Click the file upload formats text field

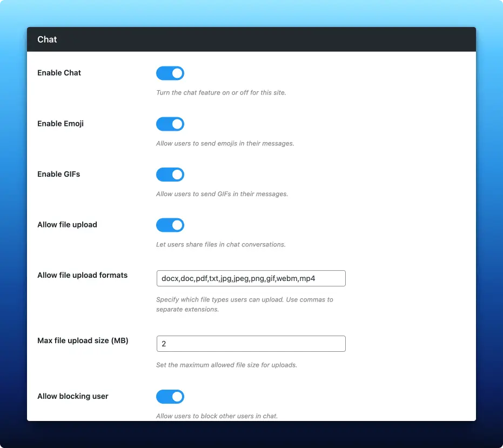[251, 278]
